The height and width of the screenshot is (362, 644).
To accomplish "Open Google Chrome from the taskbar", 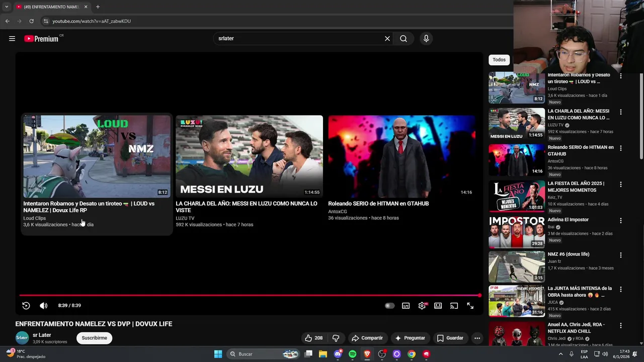I will point(411,354).
